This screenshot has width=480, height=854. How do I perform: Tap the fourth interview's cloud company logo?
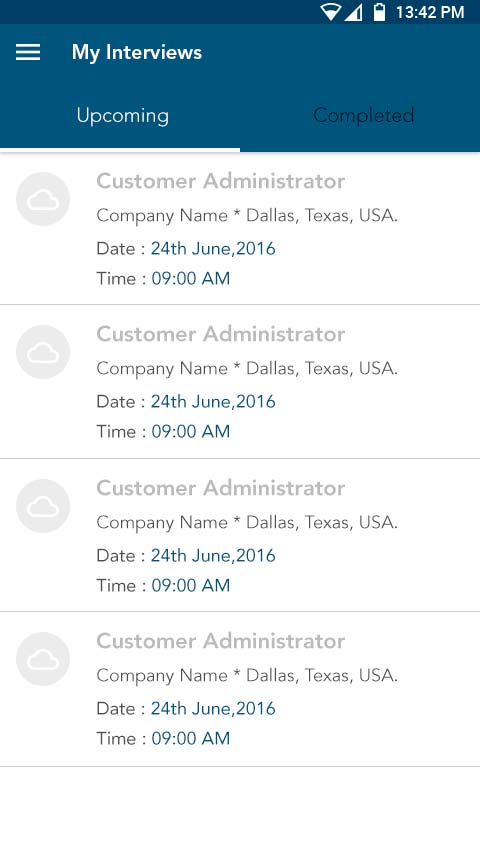(43, 659)
